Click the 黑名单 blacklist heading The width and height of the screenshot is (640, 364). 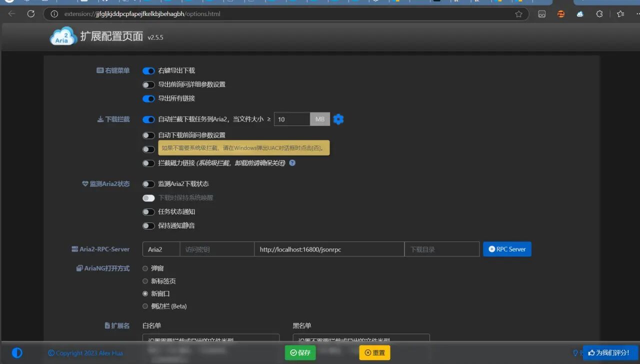click(x=302, y=325)
